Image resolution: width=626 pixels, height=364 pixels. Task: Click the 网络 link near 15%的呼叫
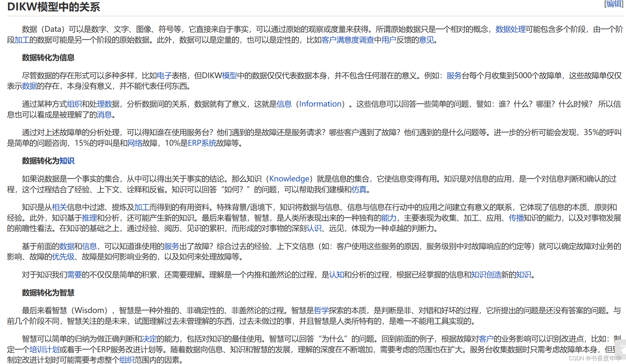tap(135, 143)
